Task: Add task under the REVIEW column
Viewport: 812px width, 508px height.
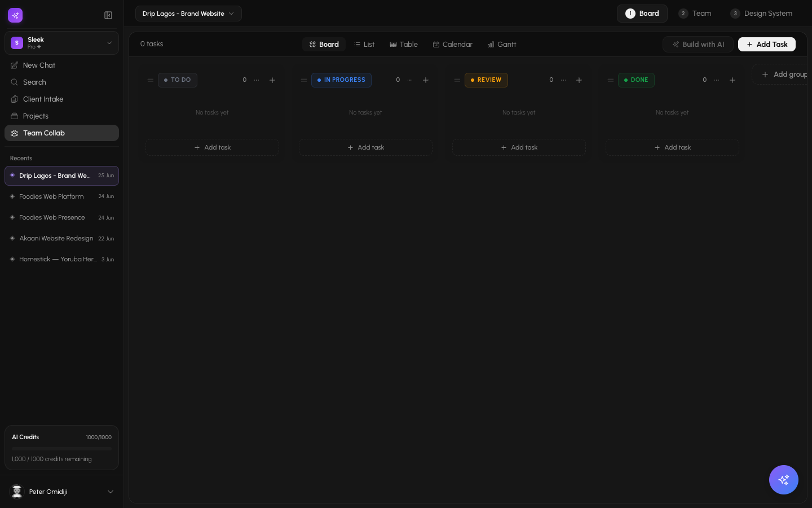Action: [x=519, y=147]
